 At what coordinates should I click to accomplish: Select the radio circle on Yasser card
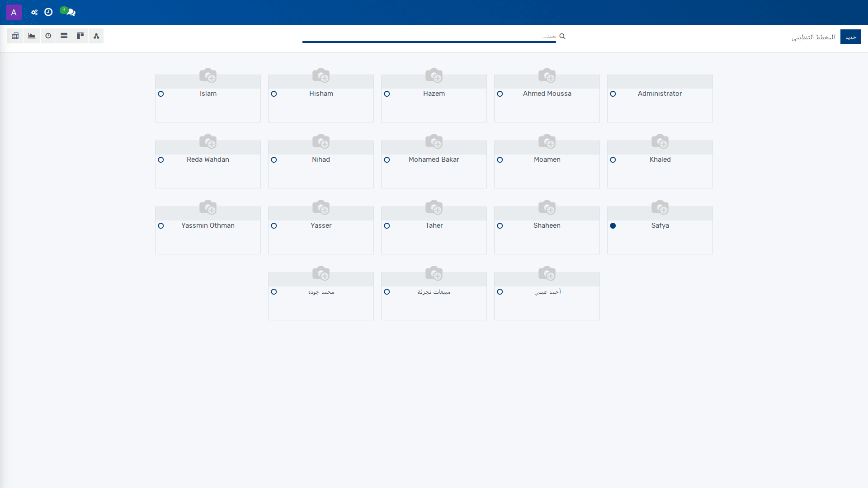(274, 226)
